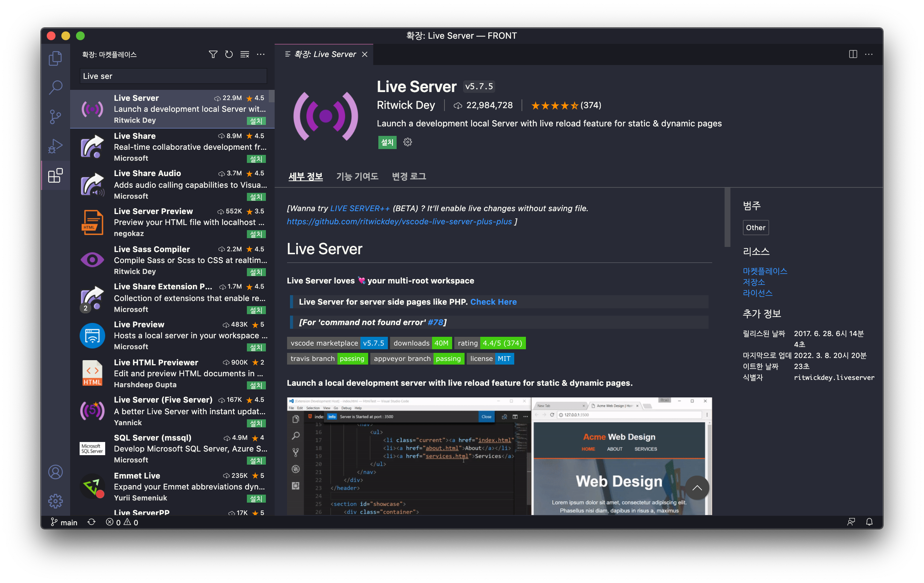
Task: Install Live Server Preview from the list
Action: (x=256, y=234)
